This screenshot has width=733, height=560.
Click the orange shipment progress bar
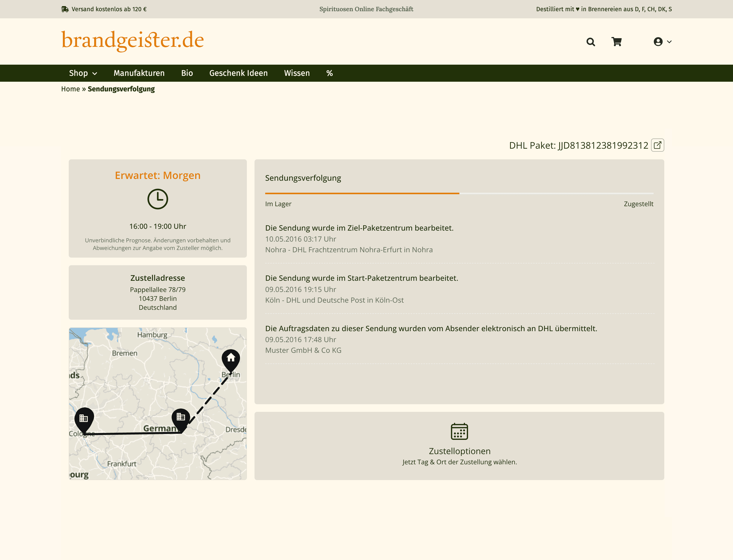[x=362, y=193]
